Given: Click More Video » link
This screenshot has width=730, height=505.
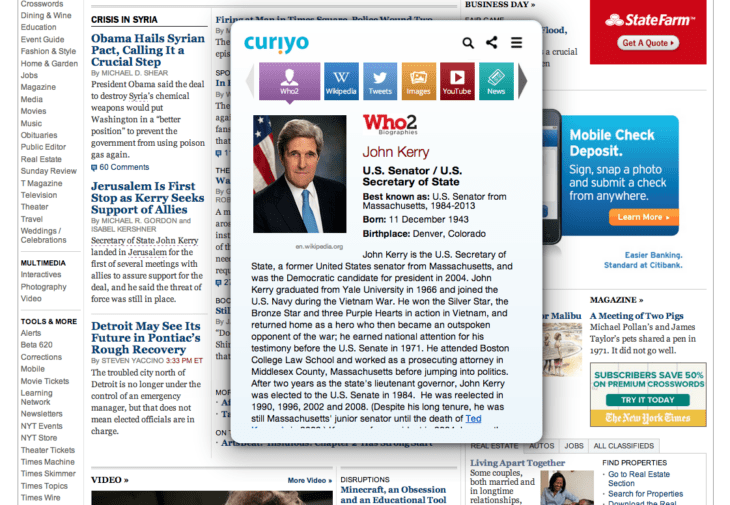Looking at the screenshot, I should [310, 480].
